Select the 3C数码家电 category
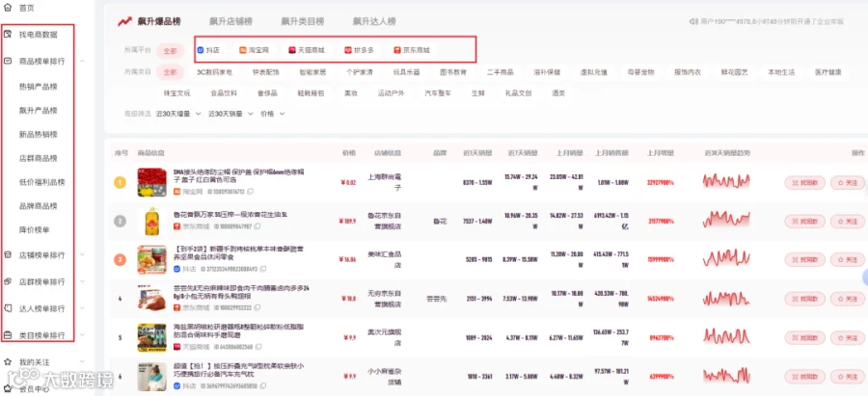Viewport: 868px width, 396px height. (214, 72)
